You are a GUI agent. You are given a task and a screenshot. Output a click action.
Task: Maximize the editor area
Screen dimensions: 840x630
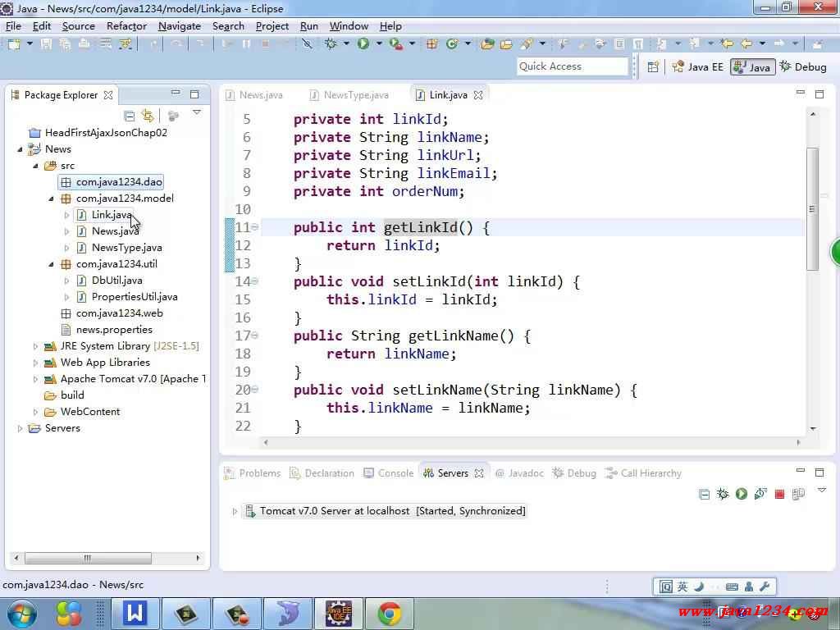coord(819,94)
